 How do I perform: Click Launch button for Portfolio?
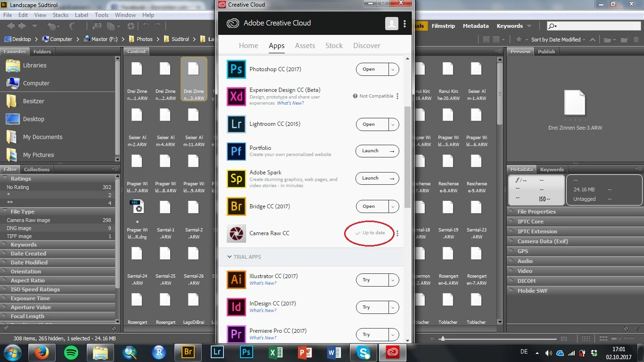(377, 151)
